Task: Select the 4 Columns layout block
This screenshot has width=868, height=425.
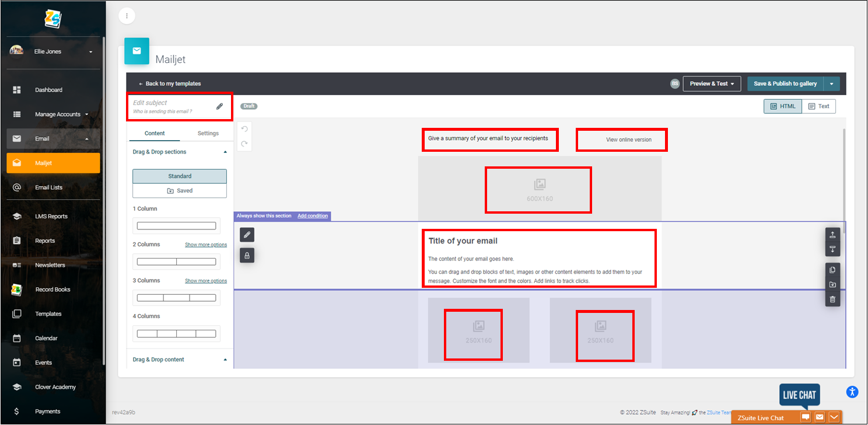Action: click(x=176, y=334)
